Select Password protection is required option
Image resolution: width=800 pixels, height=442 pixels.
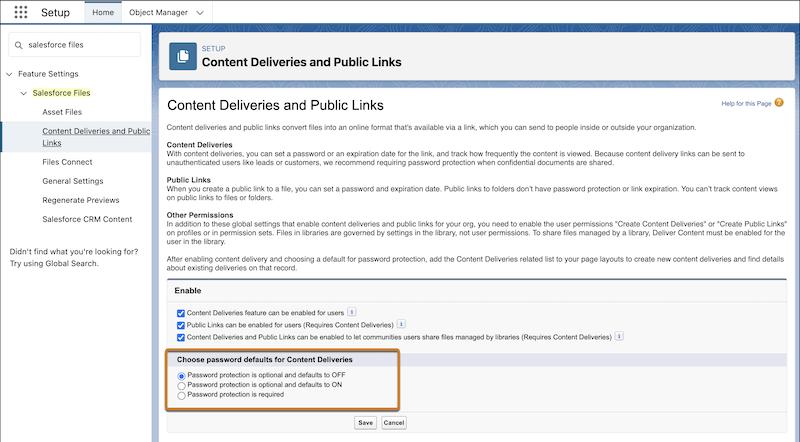click(x=181, y=395)
